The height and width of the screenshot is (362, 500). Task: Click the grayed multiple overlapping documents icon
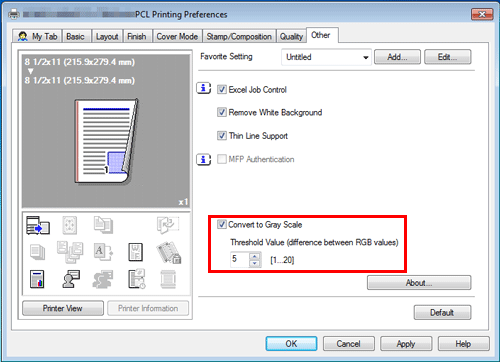[x=70, y=252]
